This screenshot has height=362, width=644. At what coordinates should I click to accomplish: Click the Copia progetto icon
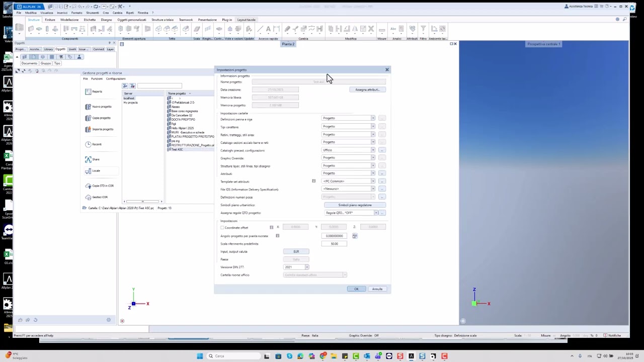pos(88,118)
